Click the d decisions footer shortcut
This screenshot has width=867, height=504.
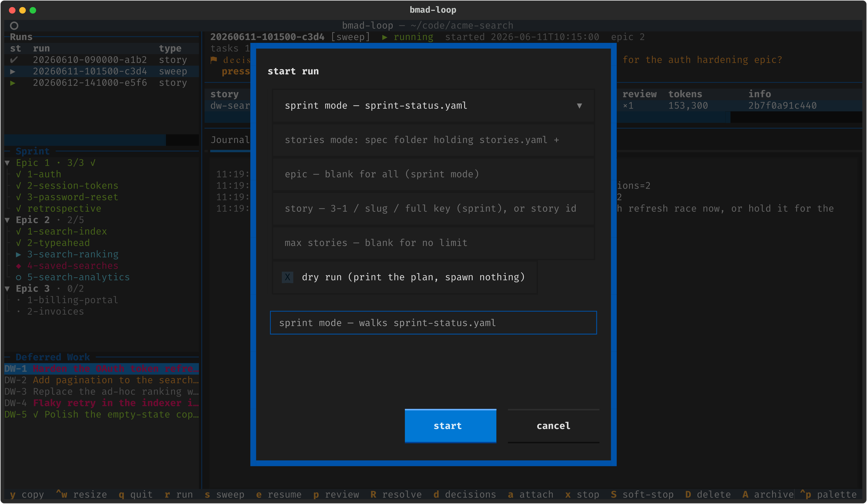click(x=465, y=495)
